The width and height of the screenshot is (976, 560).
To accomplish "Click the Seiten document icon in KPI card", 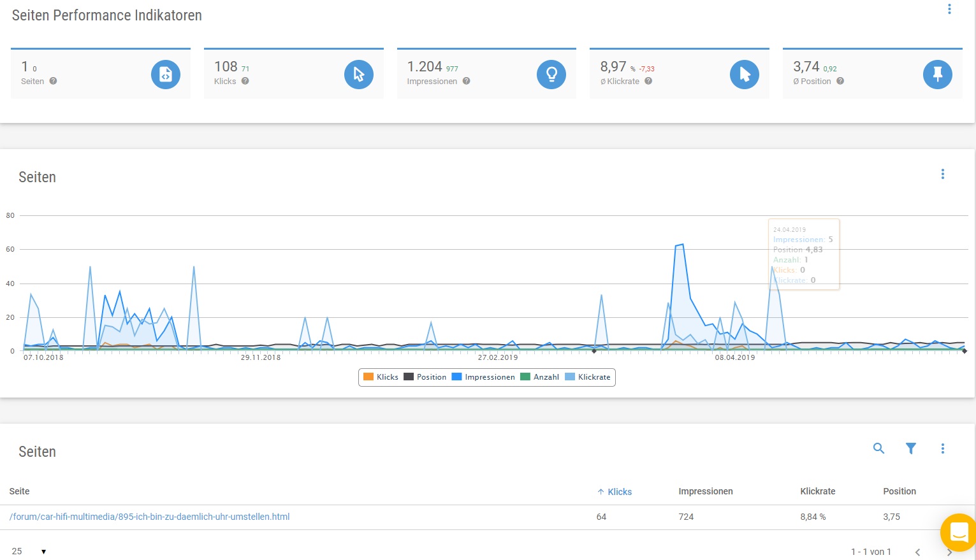I will point(166,75).
